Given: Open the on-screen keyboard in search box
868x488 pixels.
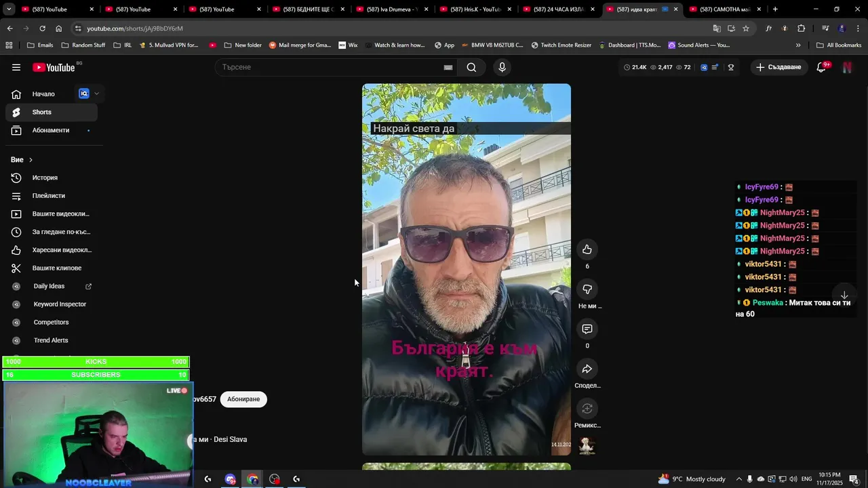Looking at the screenshot, I should pos(448,67).
